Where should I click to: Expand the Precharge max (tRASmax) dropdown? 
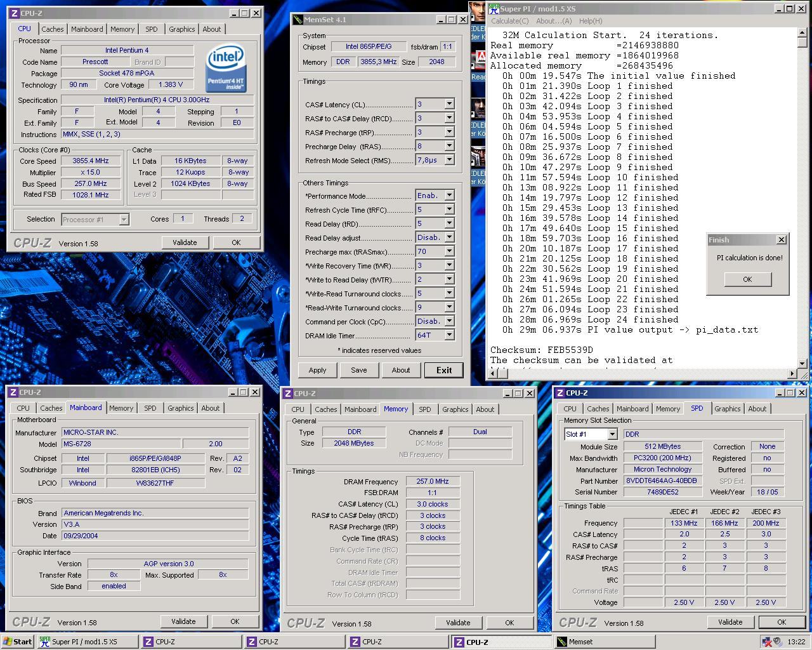(x=449, y=251)
